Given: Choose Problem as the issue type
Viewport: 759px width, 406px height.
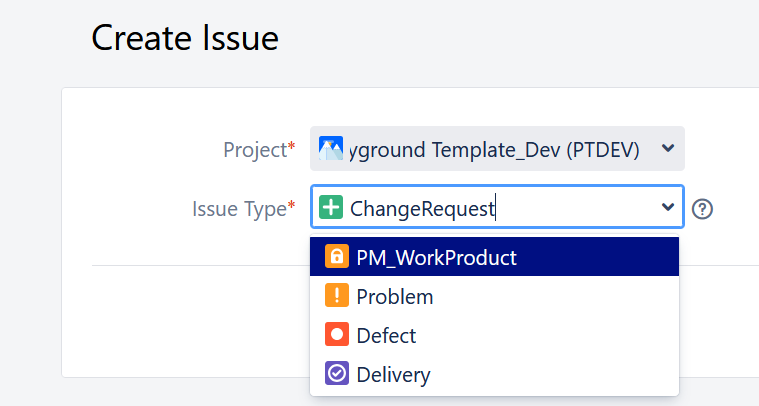Looking at the screenshot, I should (x=395, y=296).
